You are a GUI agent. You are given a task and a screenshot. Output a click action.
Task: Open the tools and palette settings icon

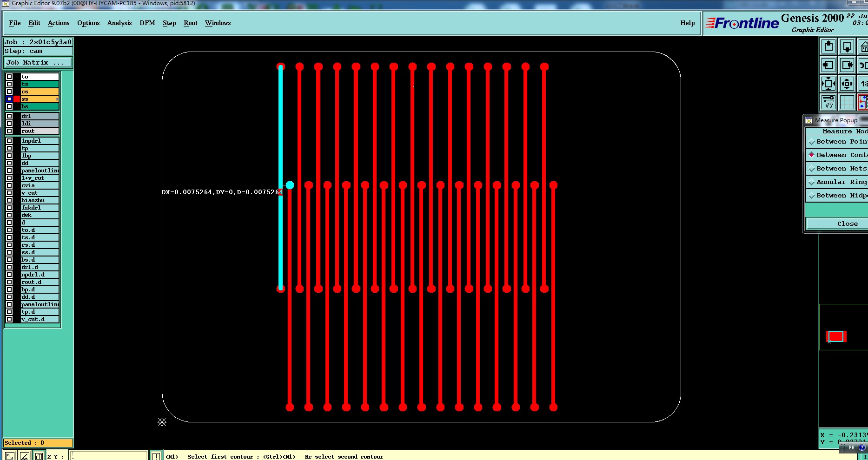828,102
